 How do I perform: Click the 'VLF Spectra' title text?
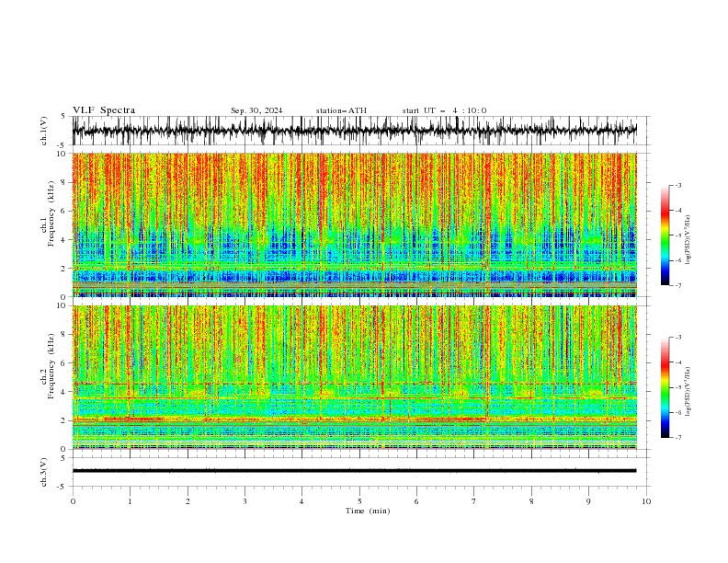(104, 110)
